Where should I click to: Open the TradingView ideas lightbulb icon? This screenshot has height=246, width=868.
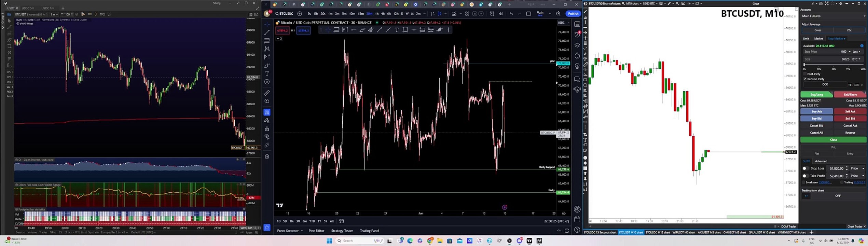click(x=577, y=66)
